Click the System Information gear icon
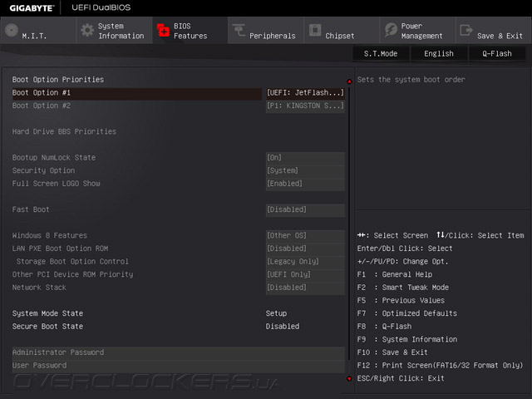The image size is (532, 399). 87,30
